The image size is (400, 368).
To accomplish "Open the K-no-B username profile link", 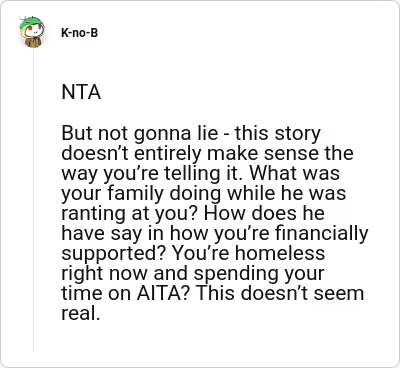I will (79, 33).
